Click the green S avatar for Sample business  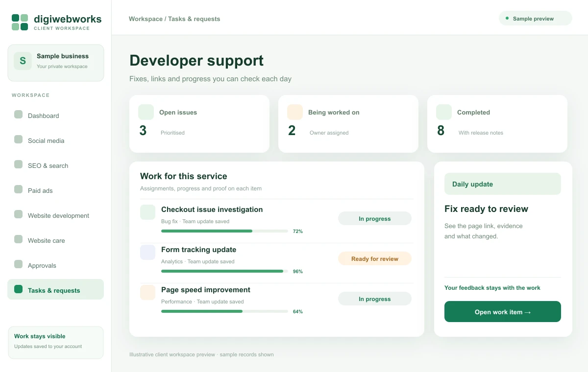(x=23, y=61)
